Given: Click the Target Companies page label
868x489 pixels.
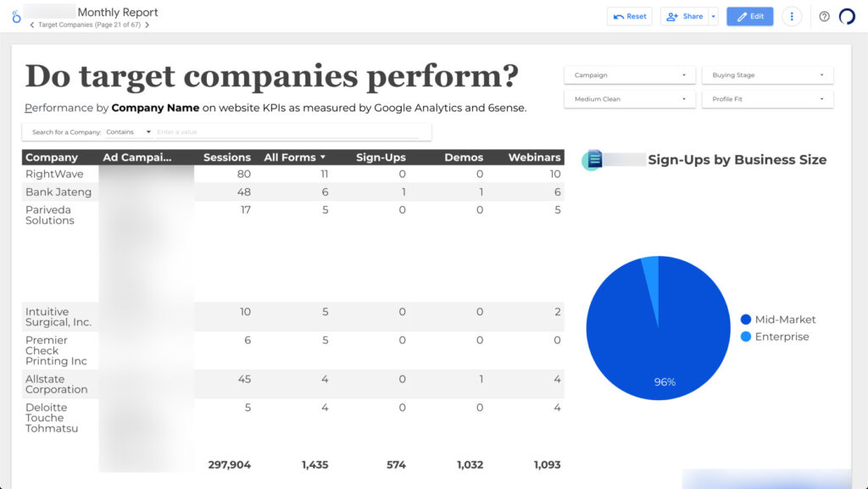Looking at the screenshot, I should [78, 25].
